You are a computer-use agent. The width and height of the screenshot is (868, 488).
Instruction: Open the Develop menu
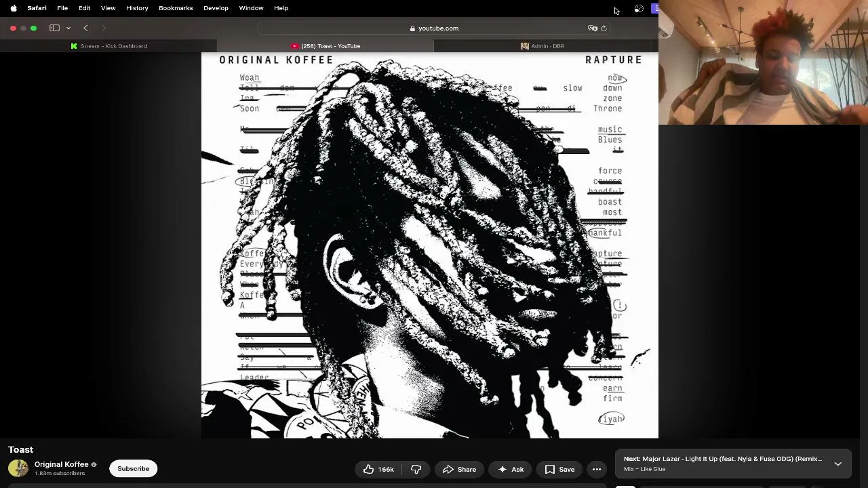click(216, 8)
